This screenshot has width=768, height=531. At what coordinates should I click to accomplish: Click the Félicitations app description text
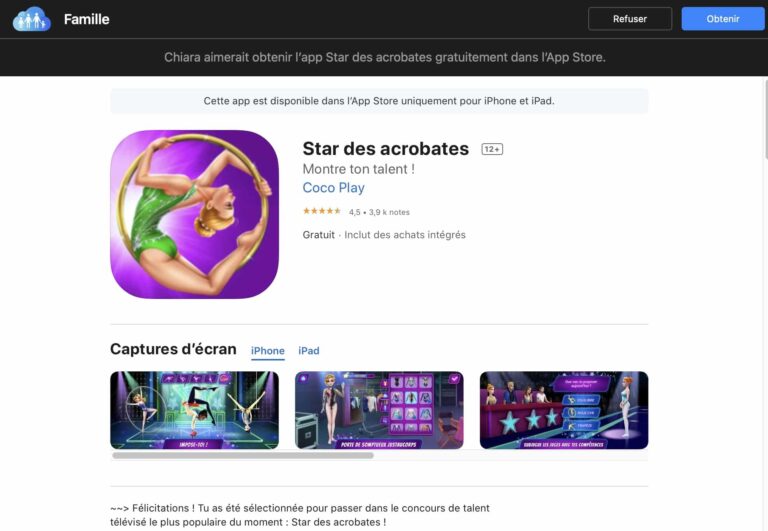[x=300, y=515]
